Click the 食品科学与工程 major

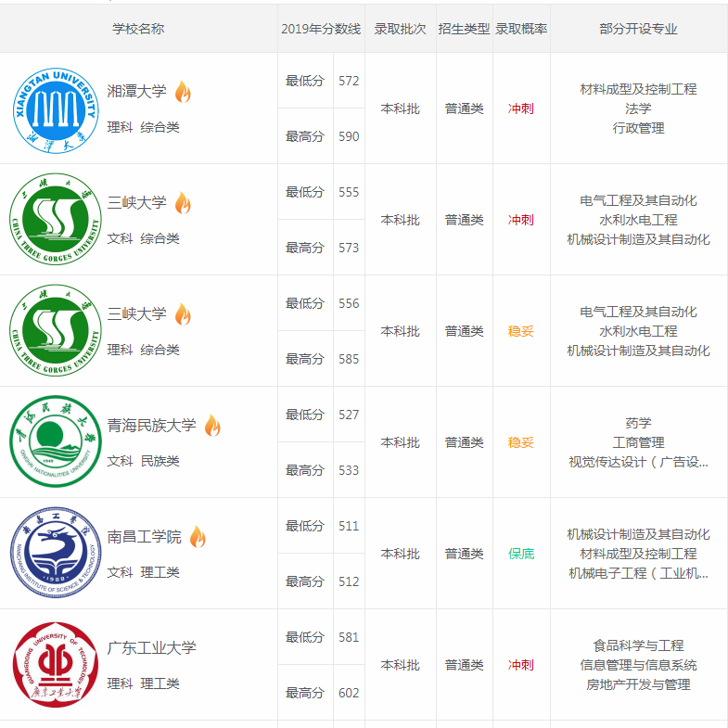[x=638, y=645]
